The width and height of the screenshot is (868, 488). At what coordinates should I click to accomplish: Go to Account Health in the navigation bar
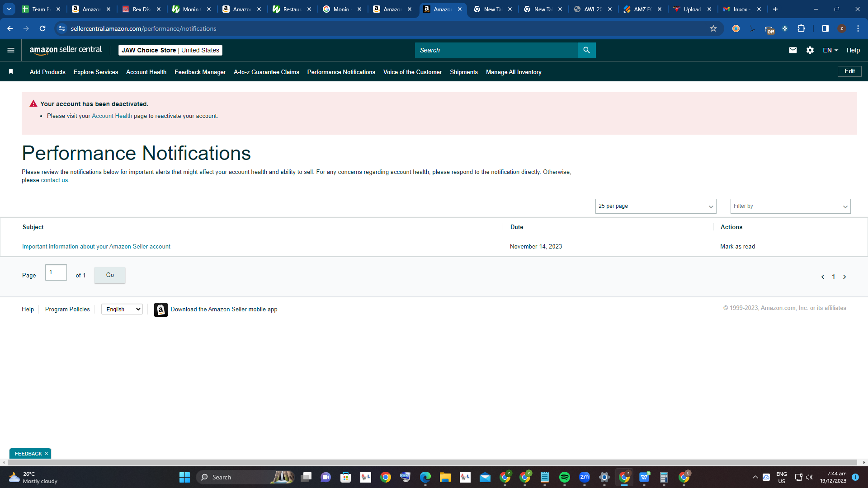pos(146,72)
